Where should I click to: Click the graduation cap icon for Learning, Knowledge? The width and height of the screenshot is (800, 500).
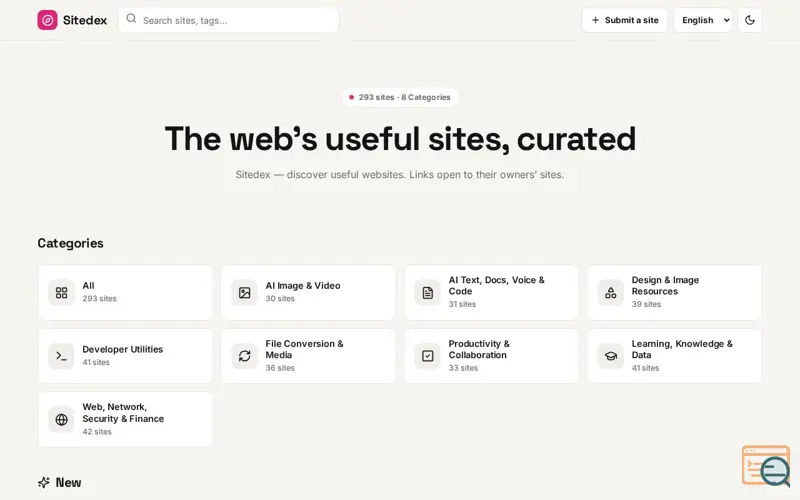[x=611, y=356]
